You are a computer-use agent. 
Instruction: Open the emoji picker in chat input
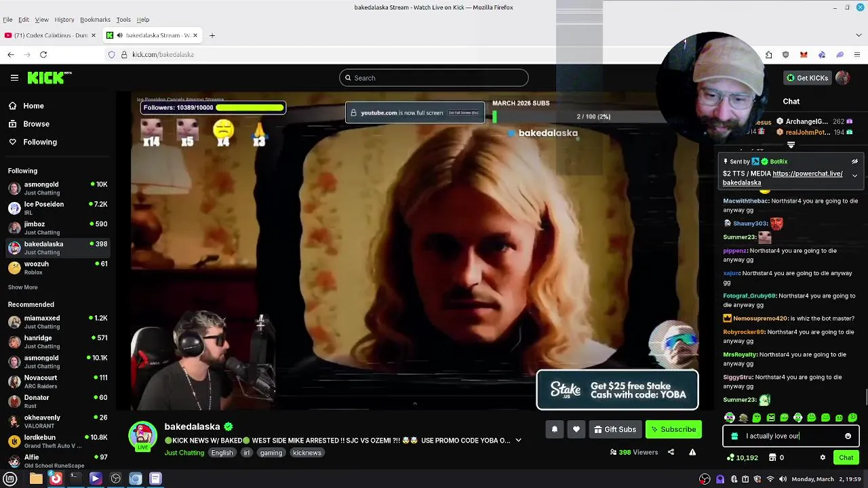tap(848, 436)
